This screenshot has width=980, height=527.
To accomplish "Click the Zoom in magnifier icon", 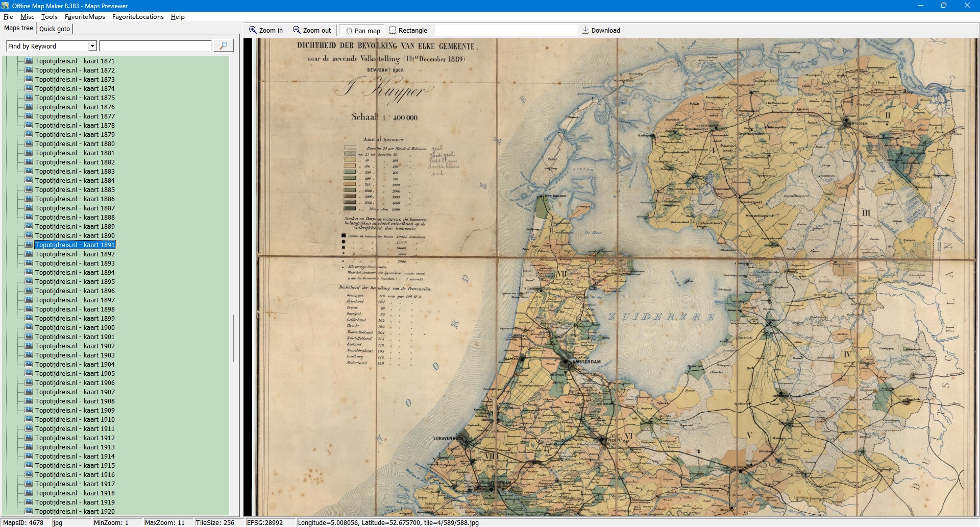I will [253, 30].
